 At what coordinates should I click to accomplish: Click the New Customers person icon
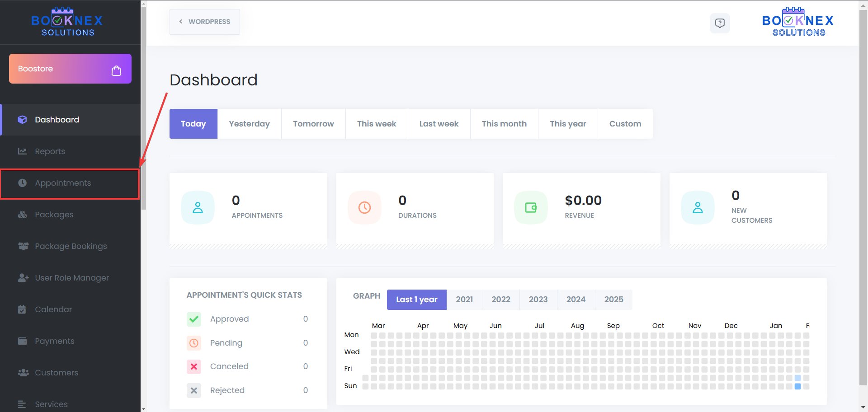[698, 208]
